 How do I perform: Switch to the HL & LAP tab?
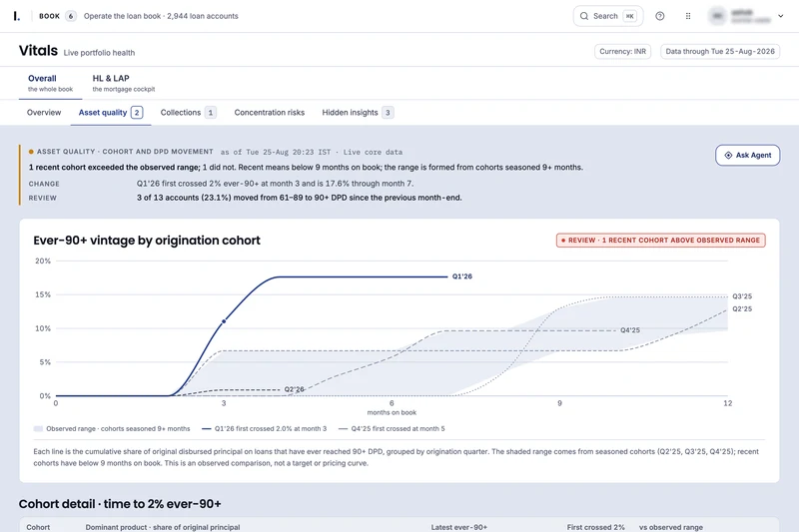point(123,83)
